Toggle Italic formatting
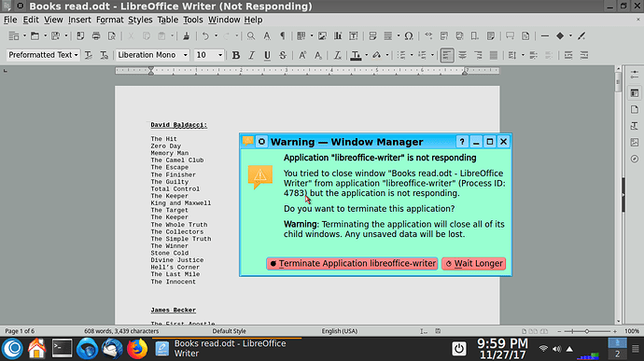The width and height of the screenshot is (644, 361). (251, 55)
